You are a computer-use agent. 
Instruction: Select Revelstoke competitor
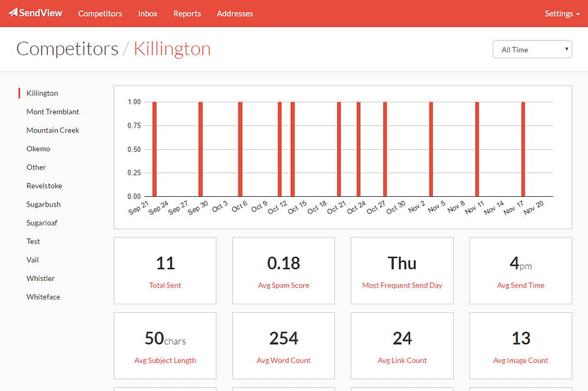pos(44,186)
